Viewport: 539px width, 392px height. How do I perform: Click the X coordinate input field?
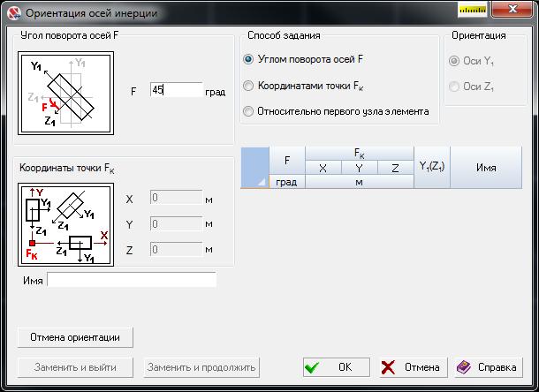pos(177,198)
